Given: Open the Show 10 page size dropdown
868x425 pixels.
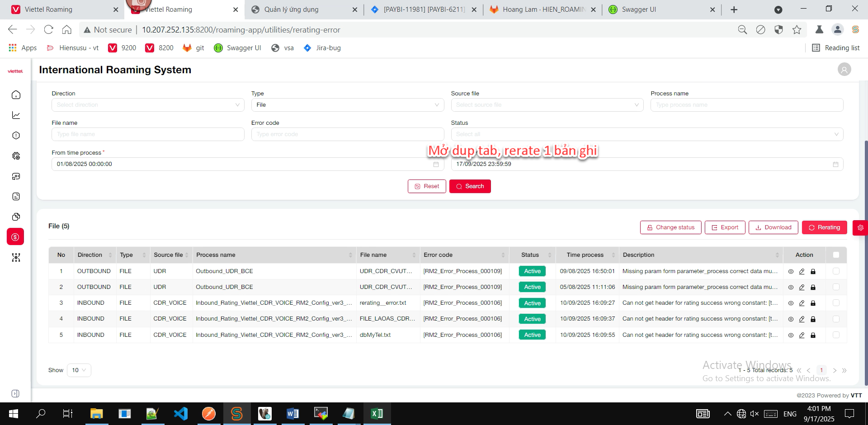Looking at the screenshot, I should 79,370.
